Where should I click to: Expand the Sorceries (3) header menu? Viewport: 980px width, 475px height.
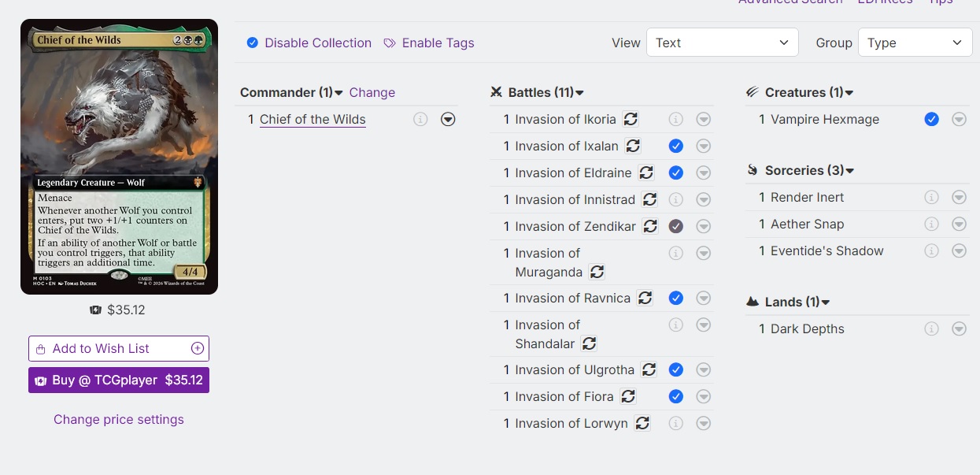pyautogui.click(x=850, y=170)
